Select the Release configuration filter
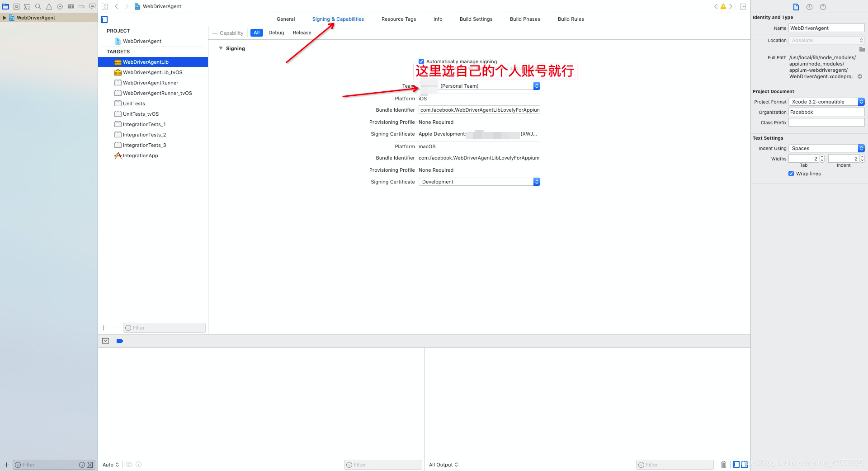The height and width of the screenshot is (471, 868). tap(302, 33)
